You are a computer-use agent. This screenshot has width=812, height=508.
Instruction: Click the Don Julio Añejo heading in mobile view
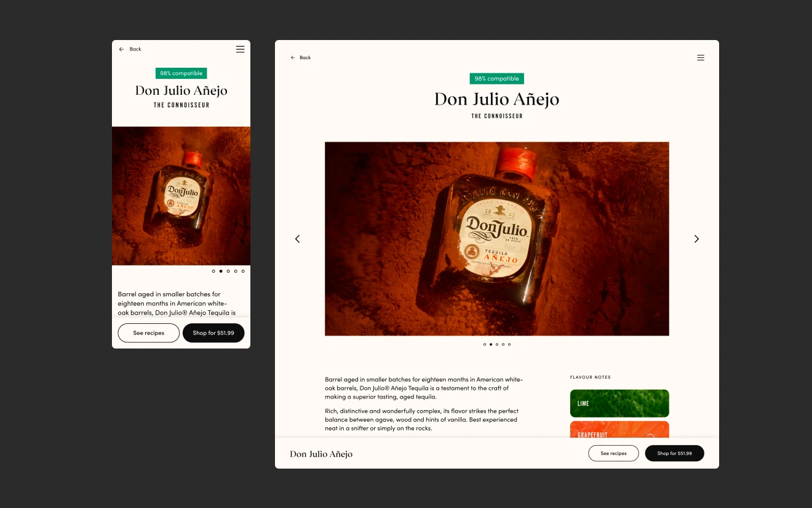click(x=181, y=91)
